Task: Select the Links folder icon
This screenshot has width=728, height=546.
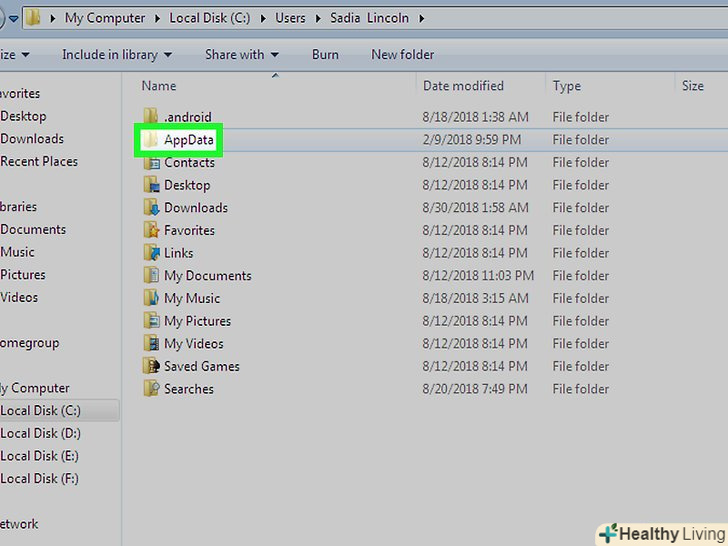Action: [151, 253]
